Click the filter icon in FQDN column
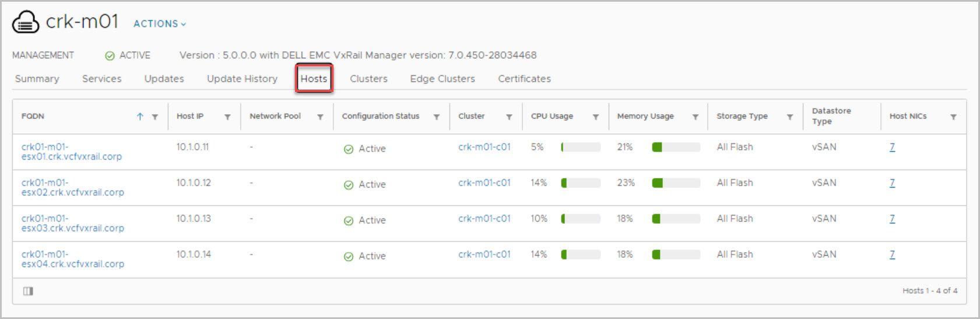 (155, 117)
